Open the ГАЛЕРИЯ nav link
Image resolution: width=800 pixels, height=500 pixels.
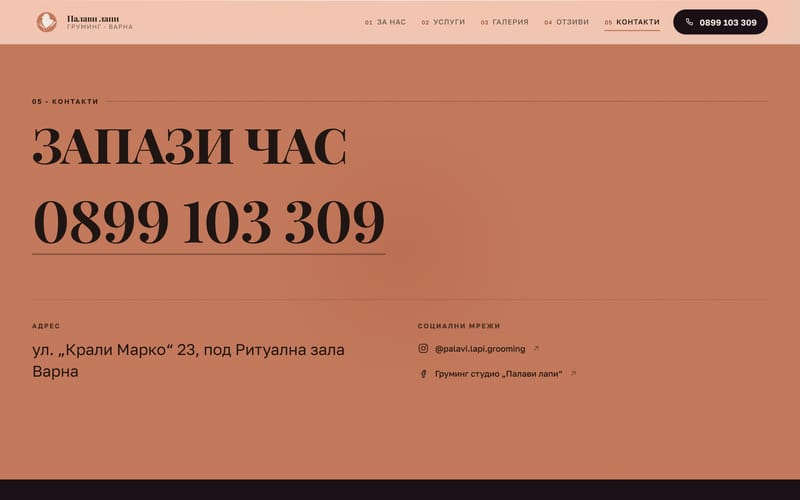pyautogui.click(x=505, y=22)
